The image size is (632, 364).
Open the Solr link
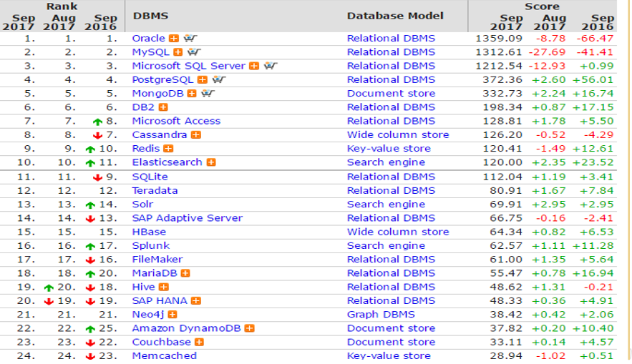coord(142,204)
